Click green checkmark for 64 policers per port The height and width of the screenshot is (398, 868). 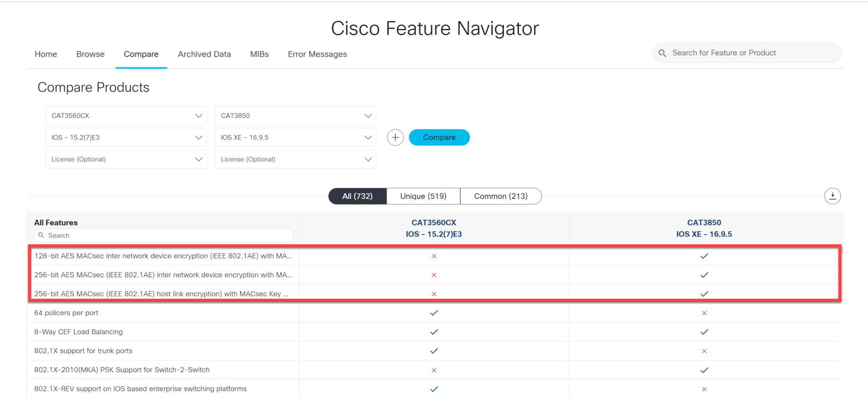(434, 313)
